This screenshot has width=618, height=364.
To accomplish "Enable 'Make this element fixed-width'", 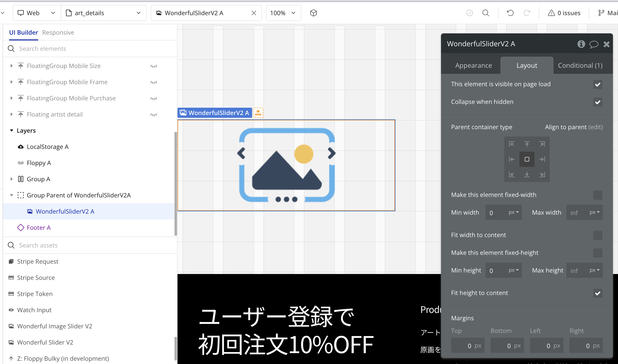I will click(x=598, y=195).
